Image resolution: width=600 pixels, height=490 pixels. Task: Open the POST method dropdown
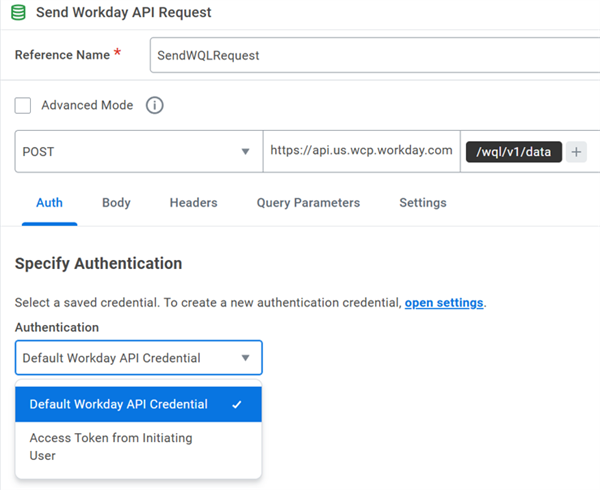139,151
